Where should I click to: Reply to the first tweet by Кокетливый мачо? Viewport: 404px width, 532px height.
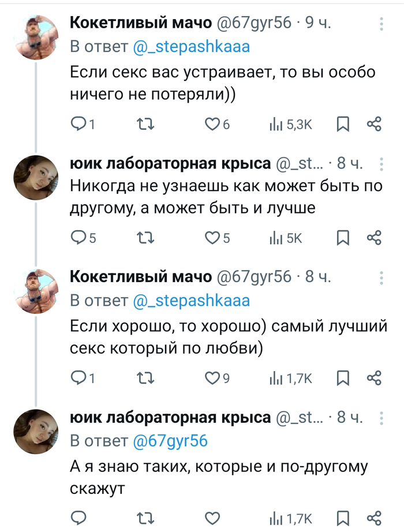click(x=78, y=124)
